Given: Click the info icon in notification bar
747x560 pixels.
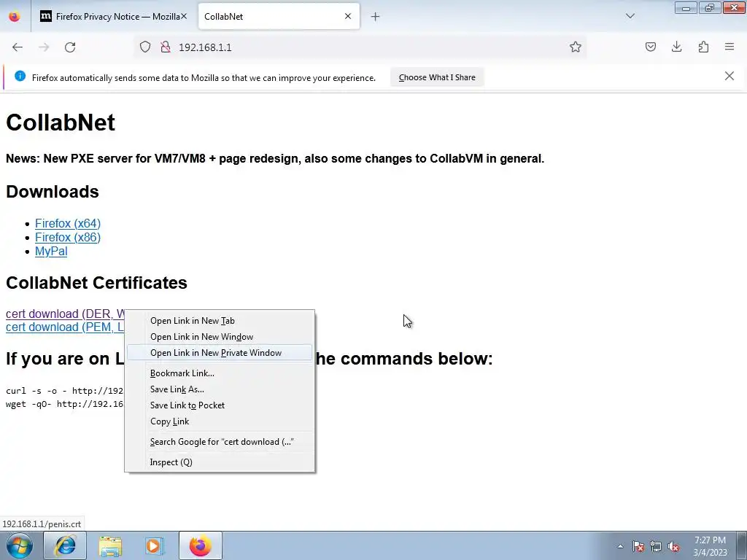Looking at the screenshot, I should pyautogui.click(x=20, y=76).
